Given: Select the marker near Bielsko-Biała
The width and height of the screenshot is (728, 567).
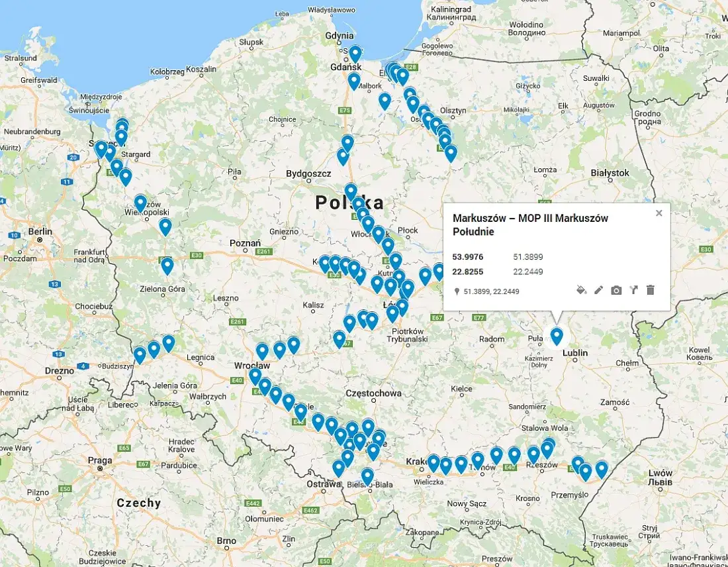Looking at the screenshot, I should tap(368, 473).
